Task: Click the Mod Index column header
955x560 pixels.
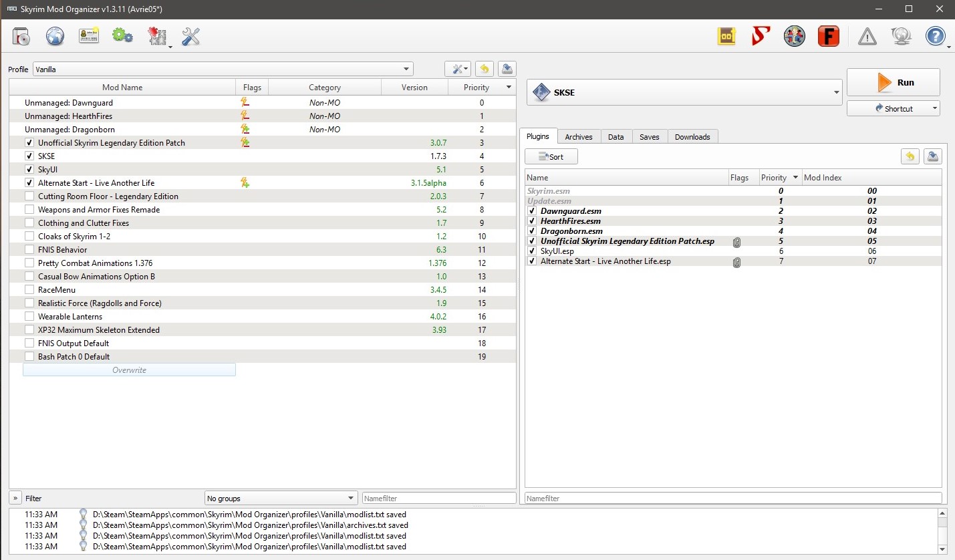Action: click(871, 178)
